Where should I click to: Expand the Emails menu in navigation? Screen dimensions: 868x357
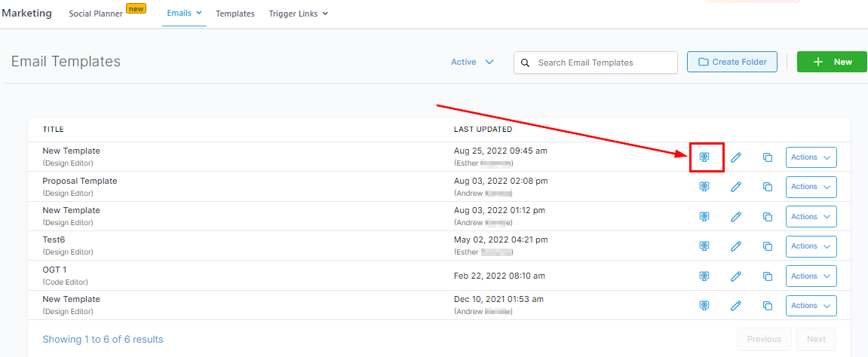(x=184, y=14)
